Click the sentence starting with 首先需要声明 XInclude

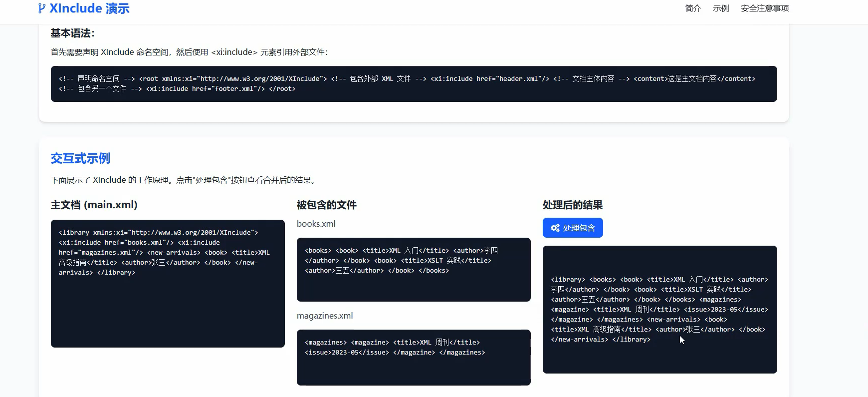coord(190,52)
